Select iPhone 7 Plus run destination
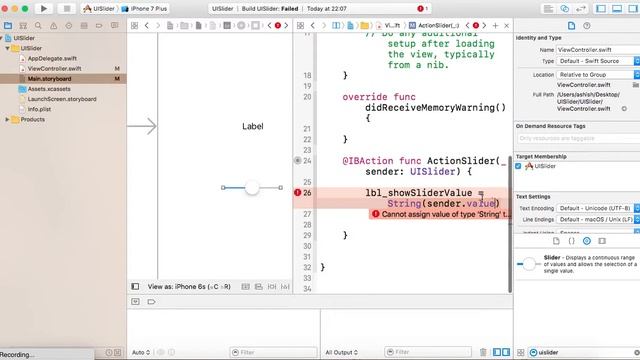Screen dimensions: 640x360 pos(144,9)
